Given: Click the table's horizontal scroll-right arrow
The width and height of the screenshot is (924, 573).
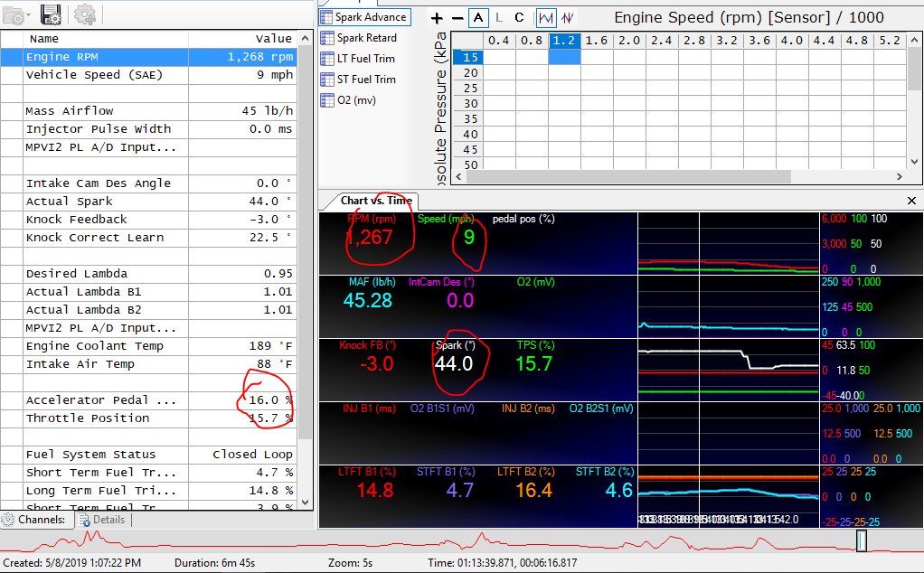Looking at the screenshot, I should pyautogui.click(x=900, y=176).
